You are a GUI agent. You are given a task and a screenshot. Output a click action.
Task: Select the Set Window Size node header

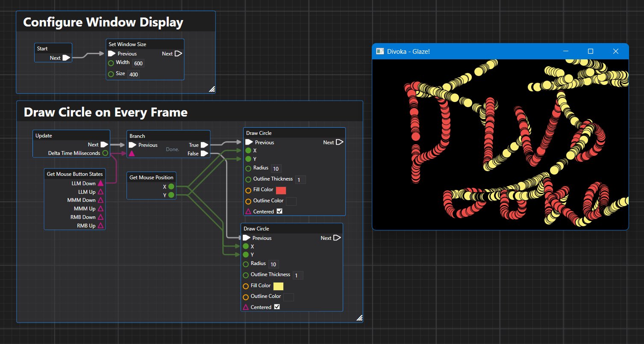[x=145, y=44]
